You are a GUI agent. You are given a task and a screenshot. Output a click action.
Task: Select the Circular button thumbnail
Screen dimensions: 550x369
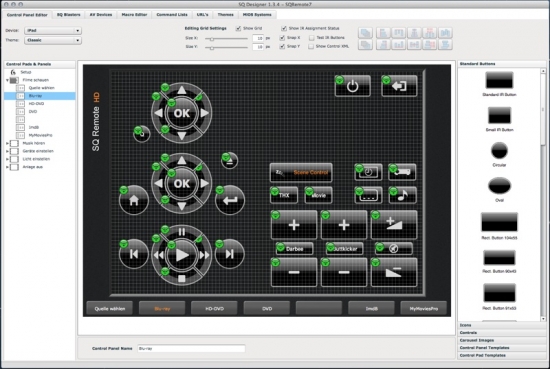[499, 151]
